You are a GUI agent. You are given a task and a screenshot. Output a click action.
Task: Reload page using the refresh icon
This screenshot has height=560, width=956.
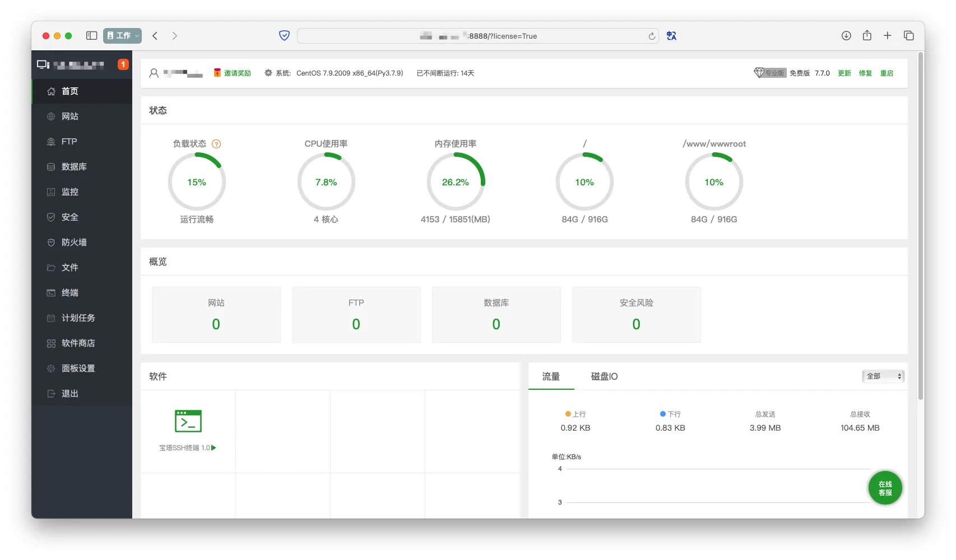652,36
